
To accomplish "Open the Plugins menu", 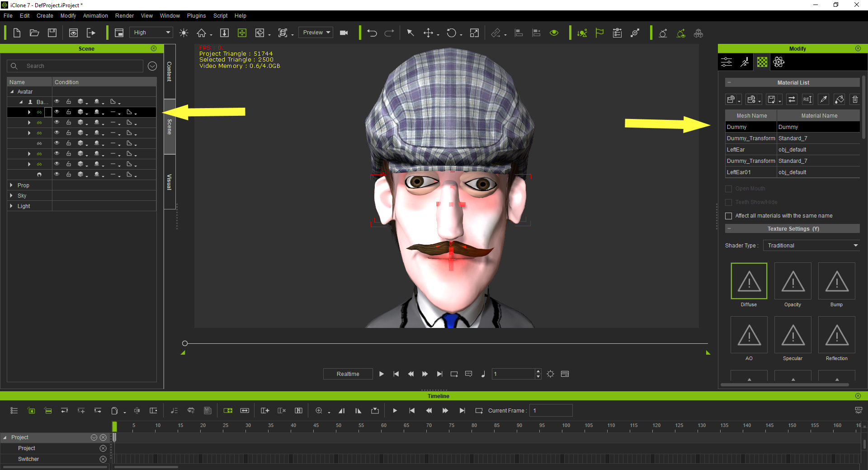I will (x=196, y=16).
